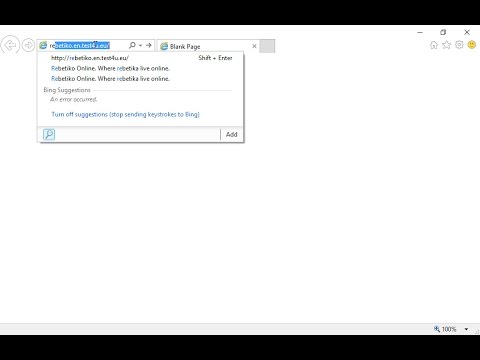This screenshot has width=480, height=360.
Task: Click the Internet Explorer page icon in address bar
Action: pyautogui.click(x=43, y=45)
